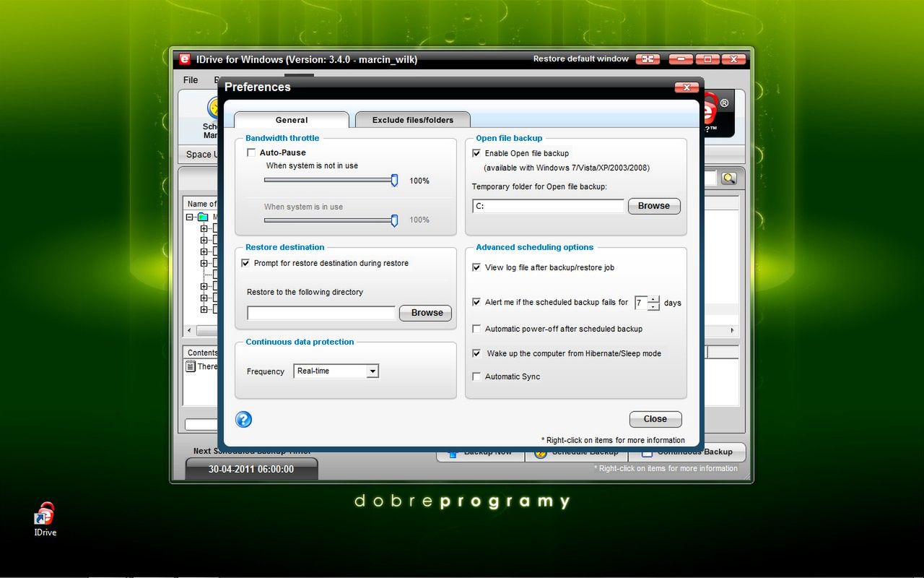Click the 'When system is in use' slider handle
Screen dimensions: 924x578
pyautogui.click(x=394, y=220)
